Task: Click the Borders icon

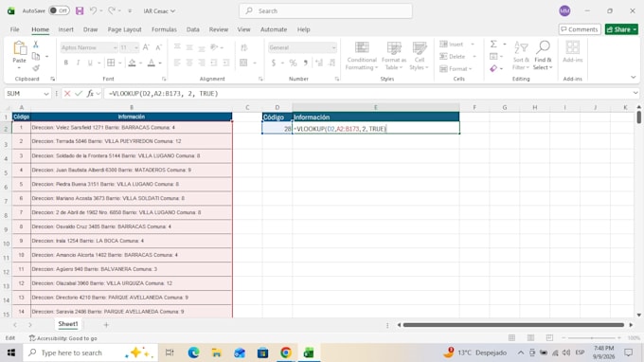Action: tap(111, 63)
